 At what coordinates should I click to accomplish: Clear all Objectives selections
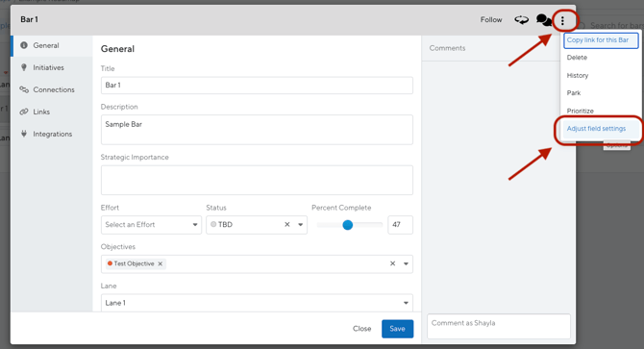392,263
